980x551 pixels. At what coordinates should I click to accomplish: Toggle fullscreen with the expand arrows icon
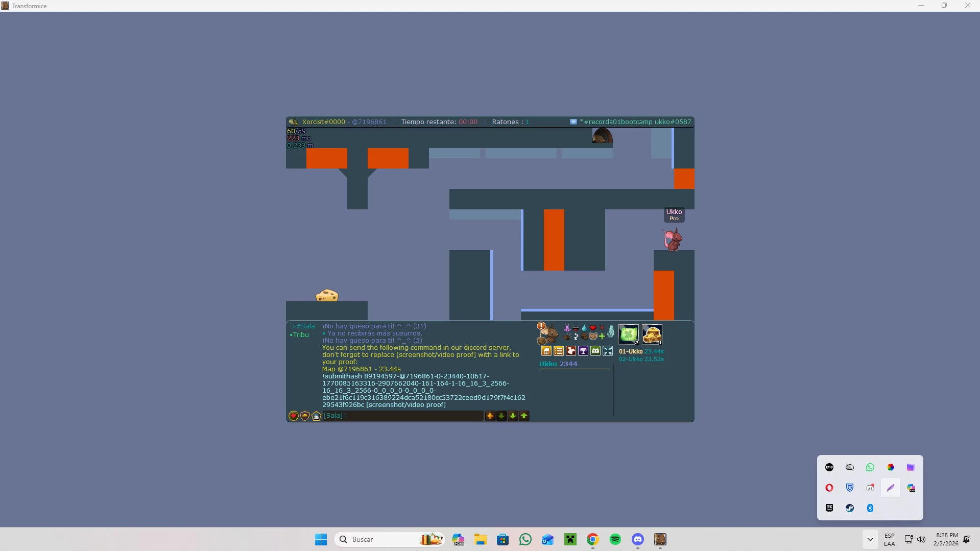tap(608, 351)
